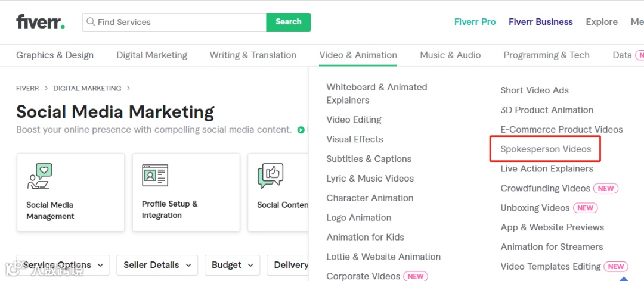The image size is (644, 281).
Task: Choose Short Video Ads item
Action: click(534, 90)
